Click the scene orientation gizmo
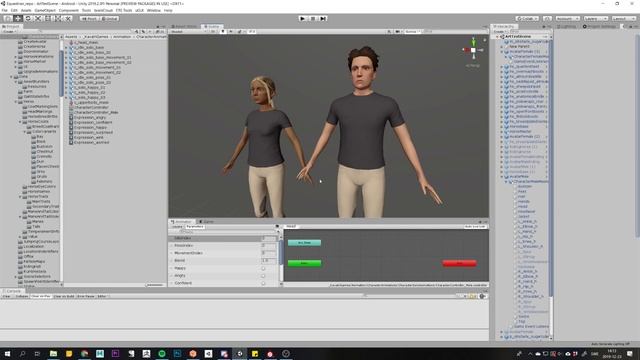Viewport: 640px width, 360px height. 473,50
